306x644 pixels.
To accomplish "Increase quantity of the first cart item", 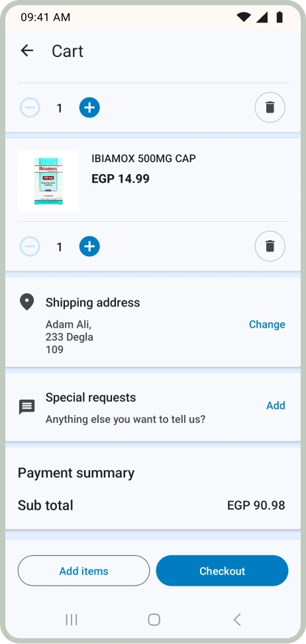I will coord(89,108).
